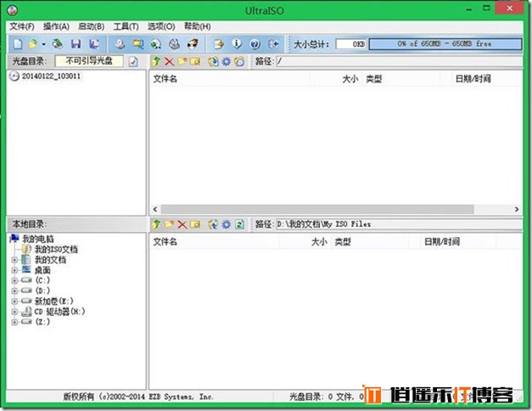Expand the 桌面 tree node
The height and width of the screenshot is (411, 532).
pyautogui.click(x=14, y=271)
